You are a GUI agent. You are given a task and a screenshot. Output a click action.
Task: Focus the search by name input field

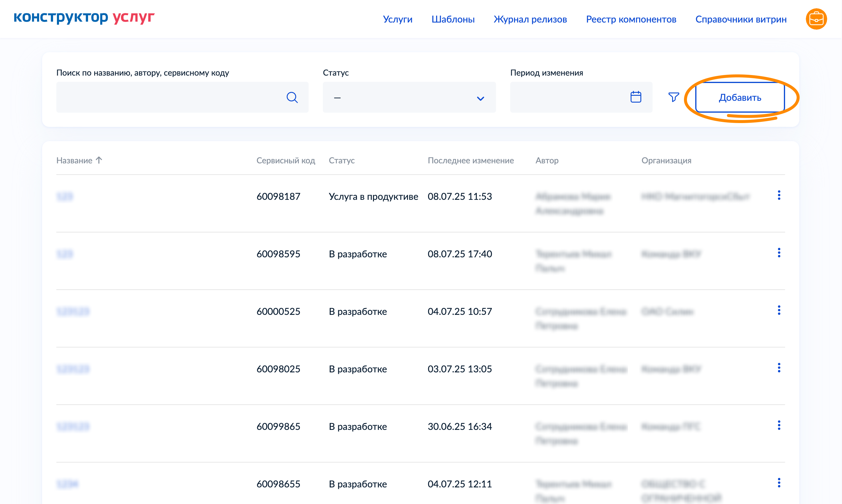[x=182, y=97]
